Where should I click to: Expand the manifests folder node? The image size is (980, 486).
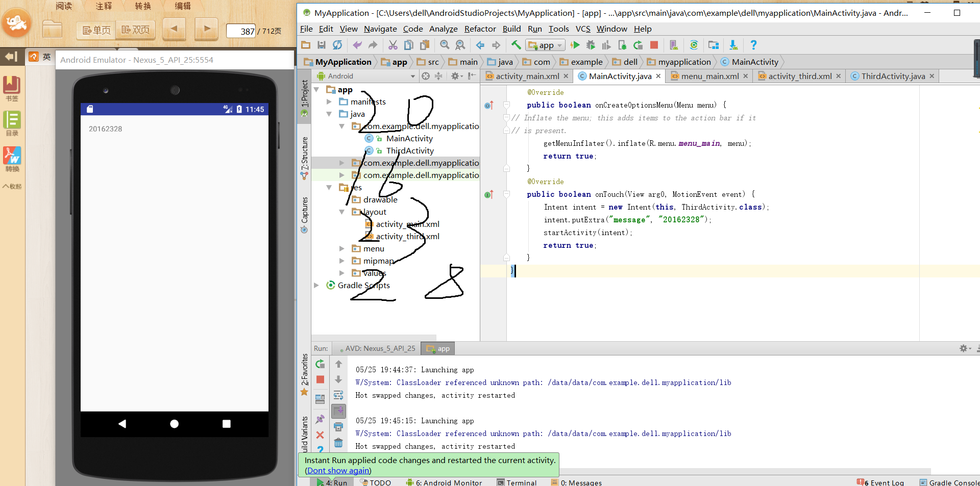pyautogui.click(x=329, y=102)
